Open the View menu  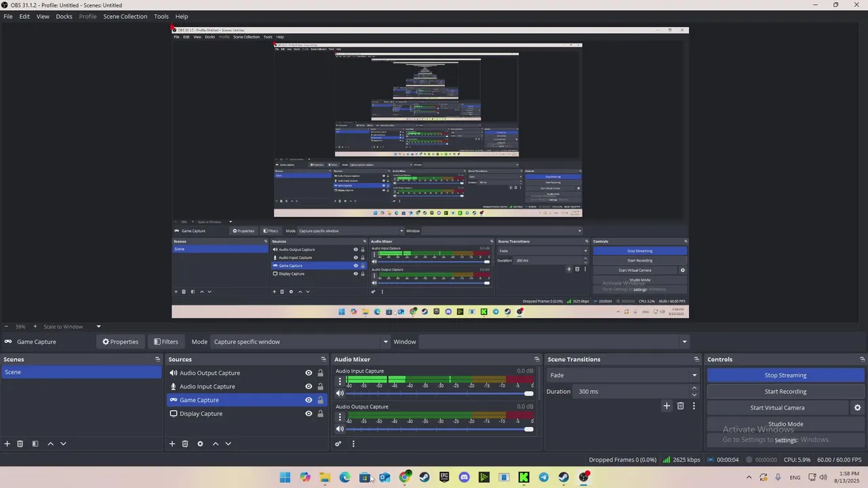coord(43,16)
